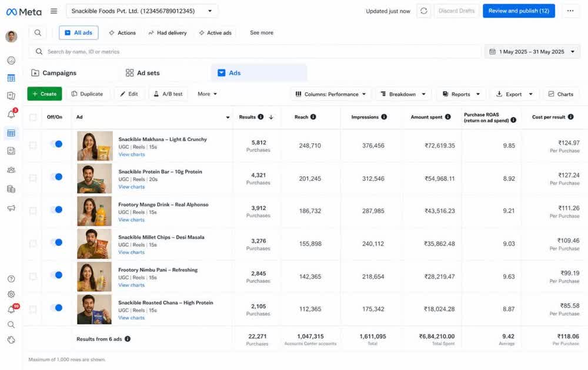Toggle off Frootory Mango Drink ad
This screenshot has width=588, height=370.
tap(56, 210)
